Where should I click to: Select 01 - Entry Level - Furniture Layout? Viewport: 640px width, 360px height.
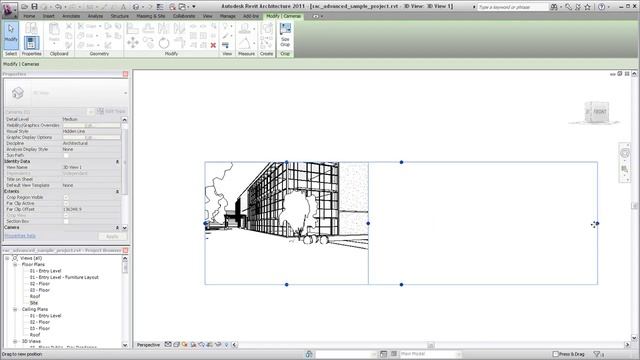64,277
